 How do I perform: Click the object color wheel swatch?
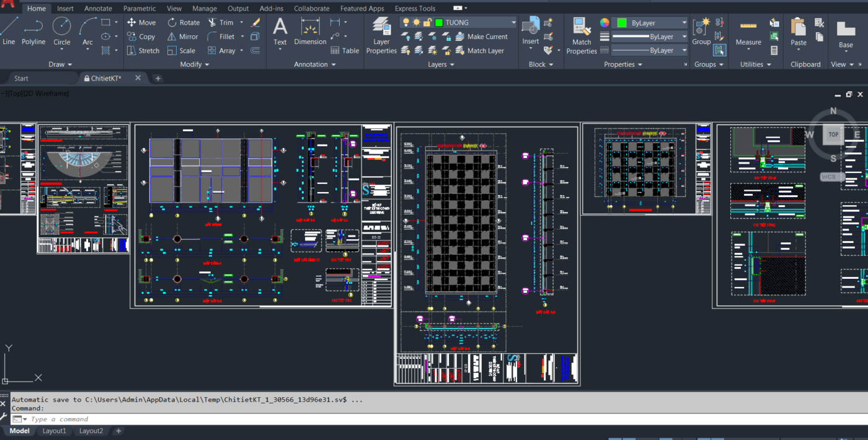604,23
